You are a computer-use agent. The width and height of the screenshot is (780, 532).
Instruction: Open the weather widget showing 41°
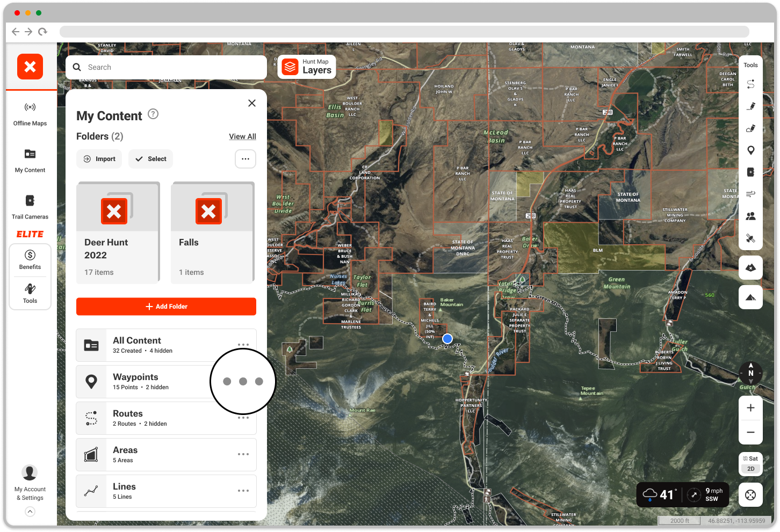683,494
